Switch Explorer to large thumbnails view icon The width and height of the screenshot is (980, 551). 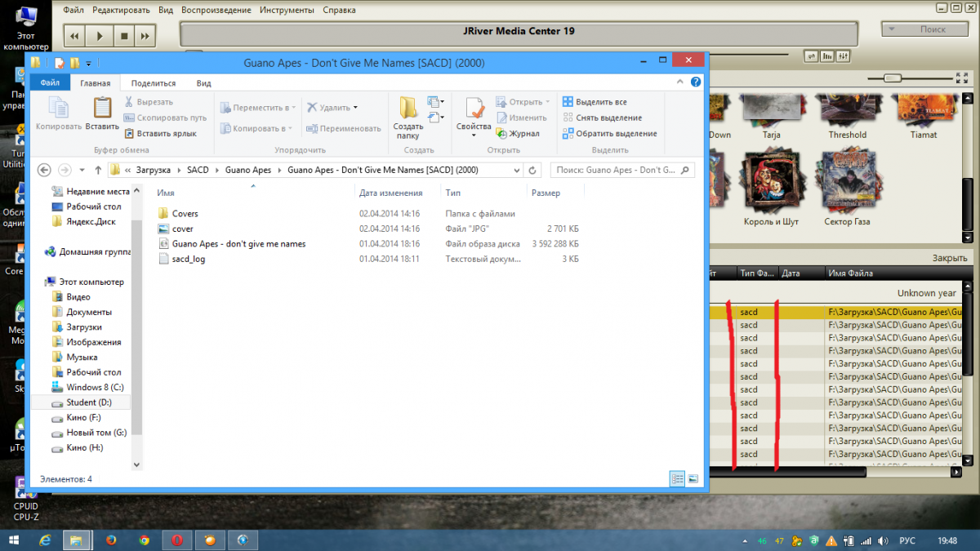(693, 478)
